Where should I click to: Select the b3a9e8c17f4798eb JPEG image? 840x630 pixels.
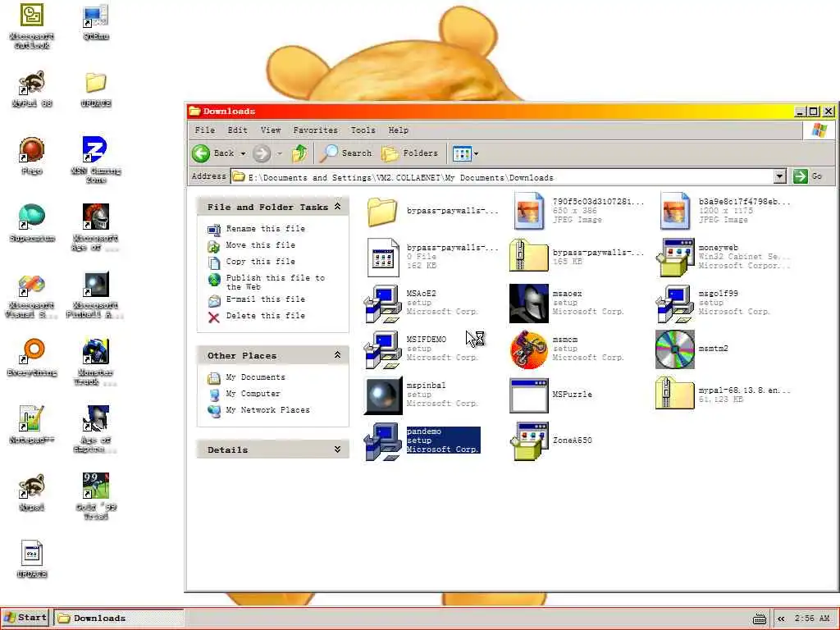pos(674,211)
